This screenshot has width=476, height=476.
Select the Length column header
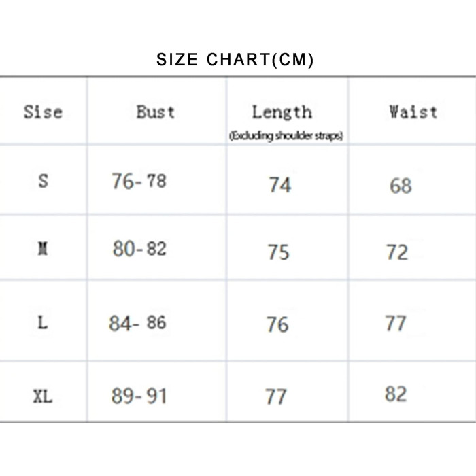click(282, 112)
